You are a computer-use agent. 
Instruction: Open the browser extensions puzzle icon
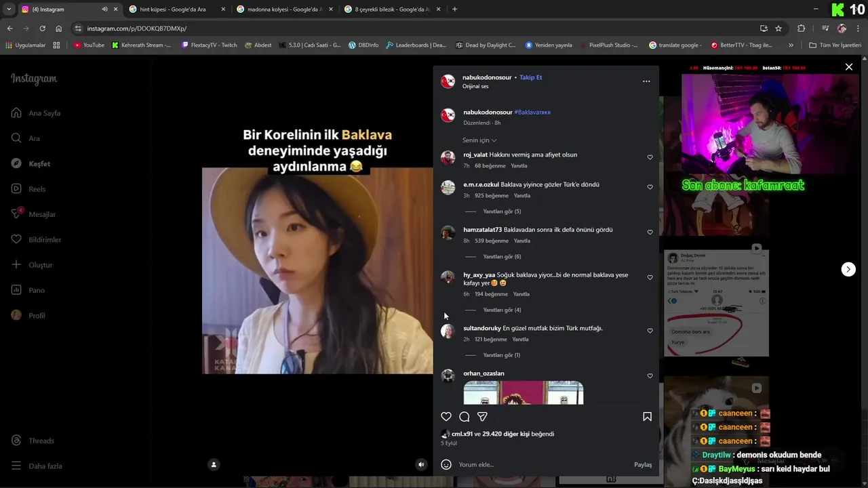802,28
